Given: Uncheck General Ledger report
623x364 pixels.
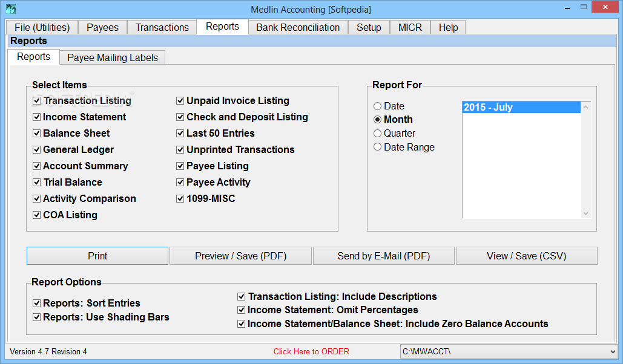Looking at the screenshot, I should (x=36, y=149).
